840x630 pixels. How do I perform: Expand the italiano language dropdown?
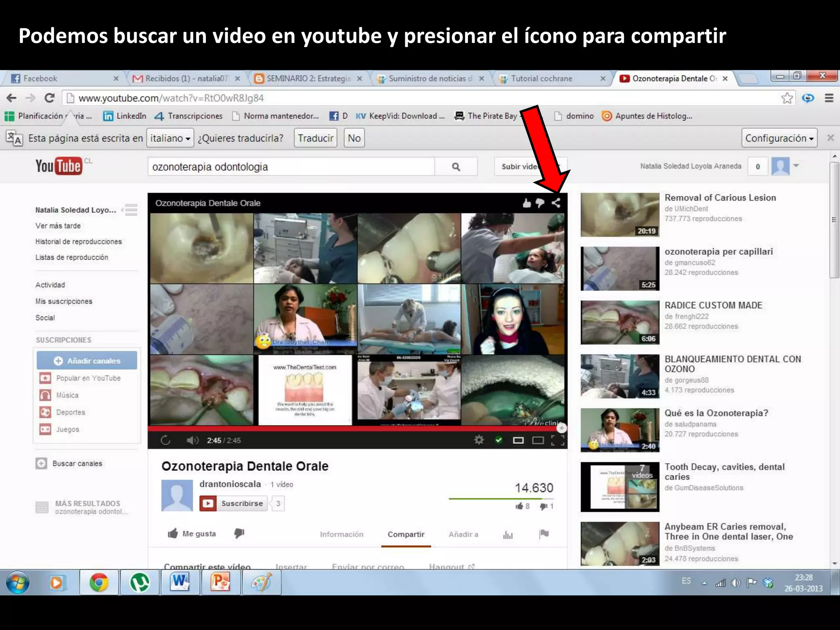170,138
